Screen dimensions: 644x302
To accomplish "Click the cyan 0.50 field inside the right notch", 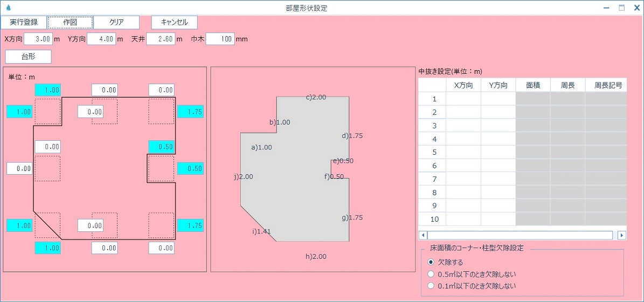I will (x=162, y=146).
